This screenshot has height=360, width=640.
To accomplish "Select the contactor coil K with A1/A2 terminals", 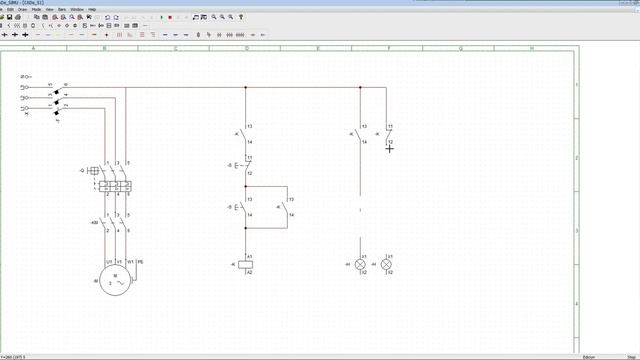I will (x=245, y=264).
